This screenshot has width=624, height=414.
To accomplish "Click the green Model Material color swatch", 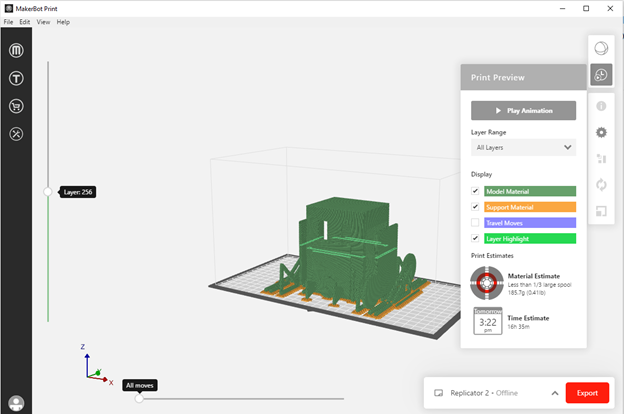I will [x=530, y=191].
